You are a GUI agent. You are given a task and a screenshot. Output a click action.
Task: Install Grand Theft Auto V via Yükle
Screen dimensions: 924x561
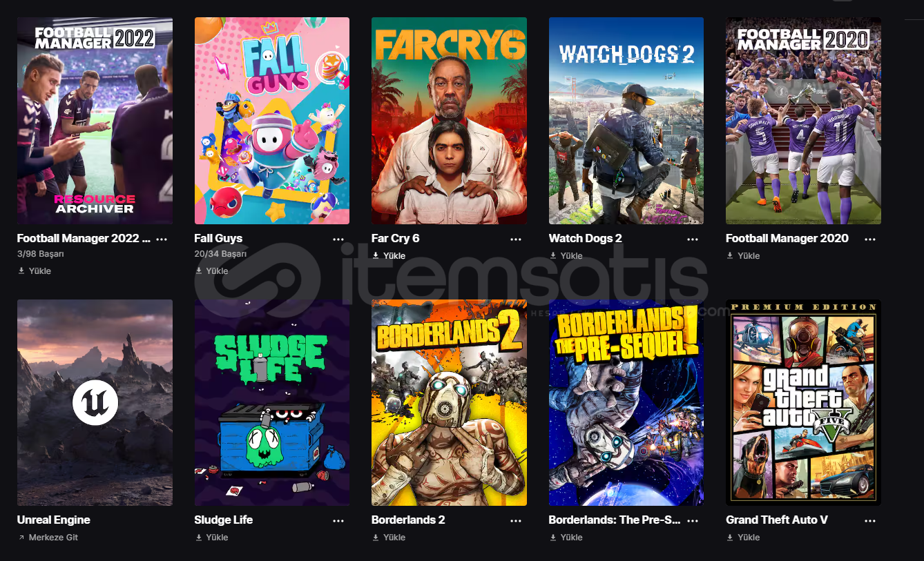click(x=749, y=538)
